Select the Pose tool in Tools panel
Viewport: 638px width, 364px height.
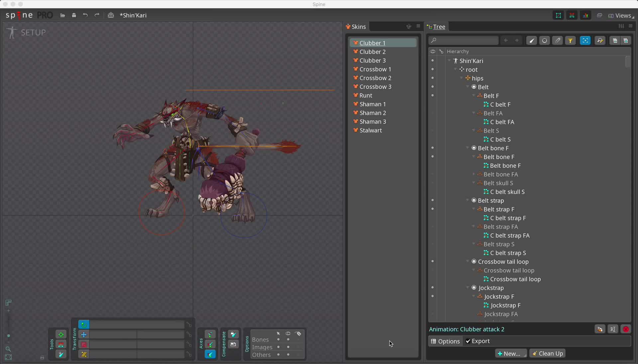pyautogui.click(x=61, y=334)
